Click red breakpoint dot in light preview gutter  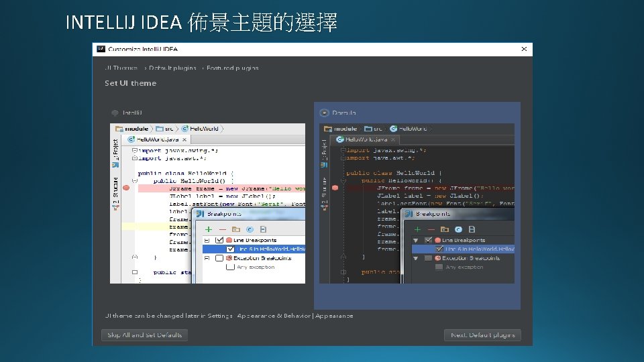tap(126, 188)
